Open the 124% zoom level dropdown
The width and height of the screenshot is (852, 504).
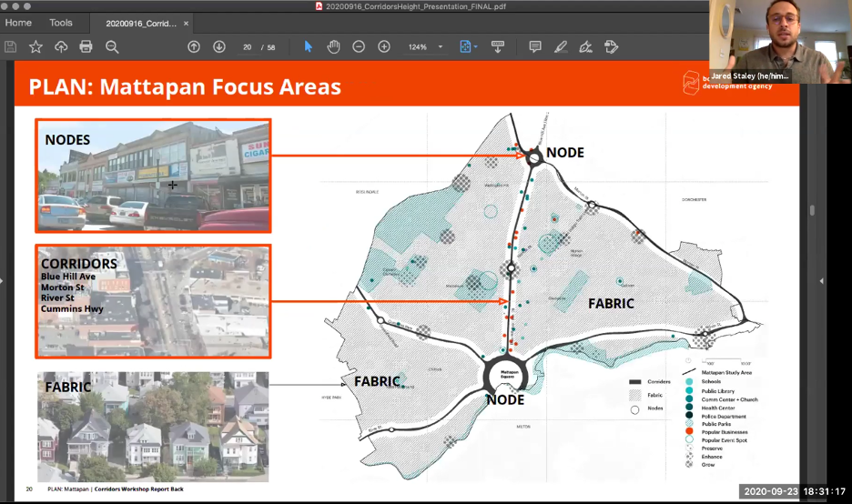point(441,46)
